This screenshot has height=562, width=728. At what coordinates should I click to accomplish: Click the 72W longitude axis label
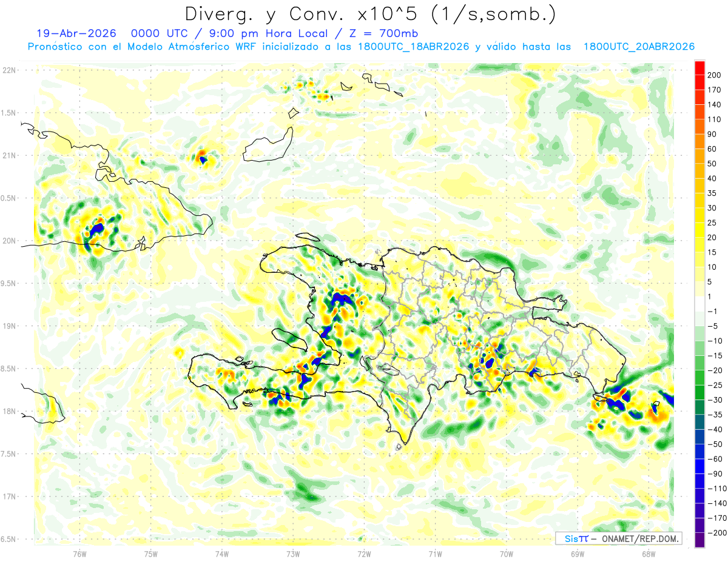(x=364, y=554)
